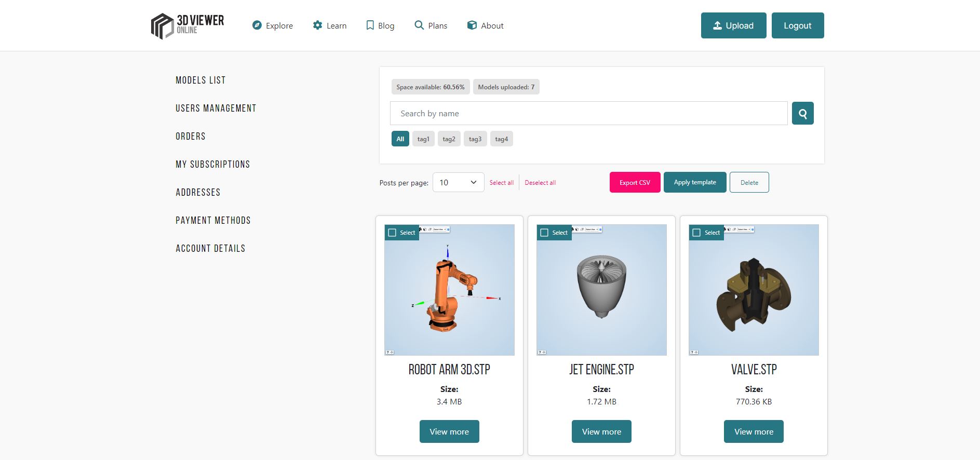
Task: Export the models list as CSV
Action: click(x=635, y=182)
